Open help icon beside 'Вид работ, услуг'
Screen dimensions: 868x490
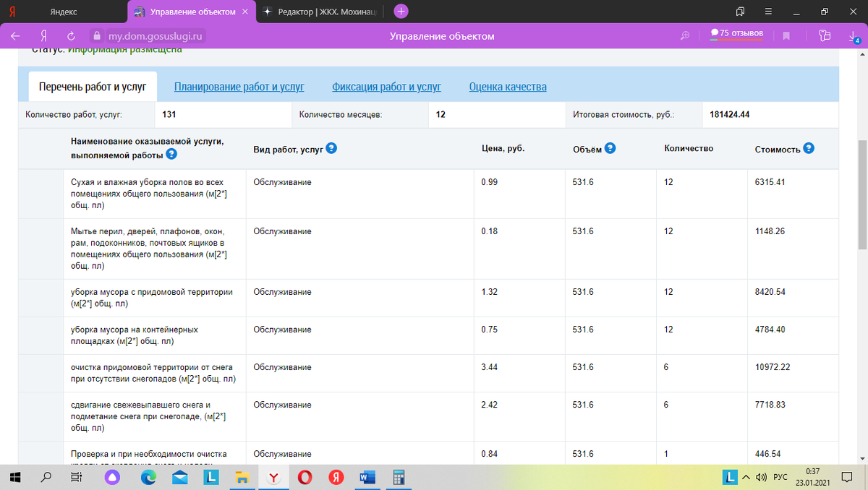[x=331, y=148]
